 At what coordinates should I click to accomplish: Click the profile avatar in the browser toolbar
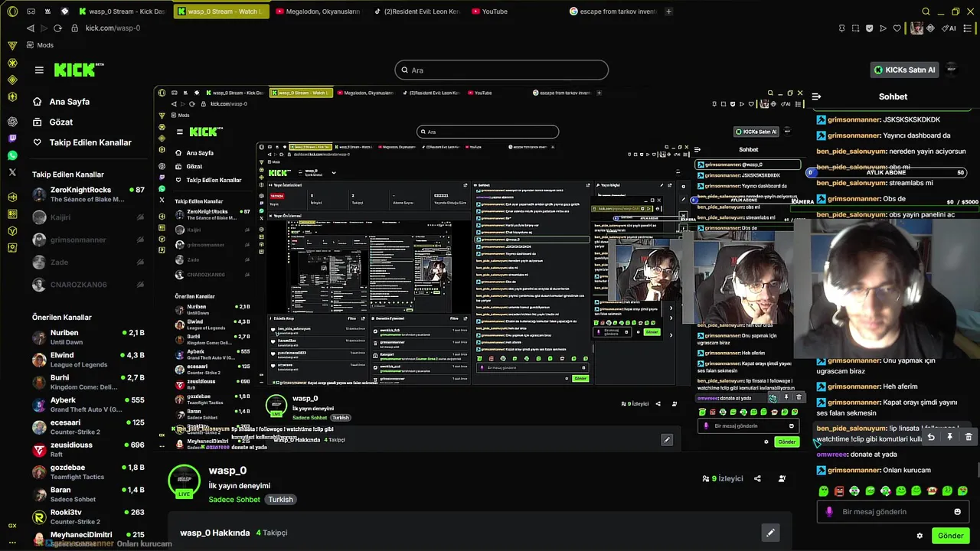pos(916,28)
